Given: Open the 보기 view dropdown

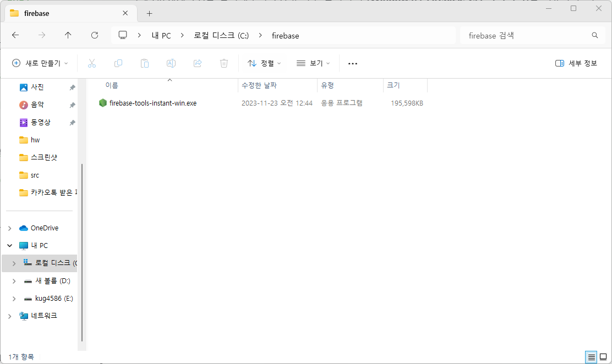Looking at the screenshot, I should (313, 63).
